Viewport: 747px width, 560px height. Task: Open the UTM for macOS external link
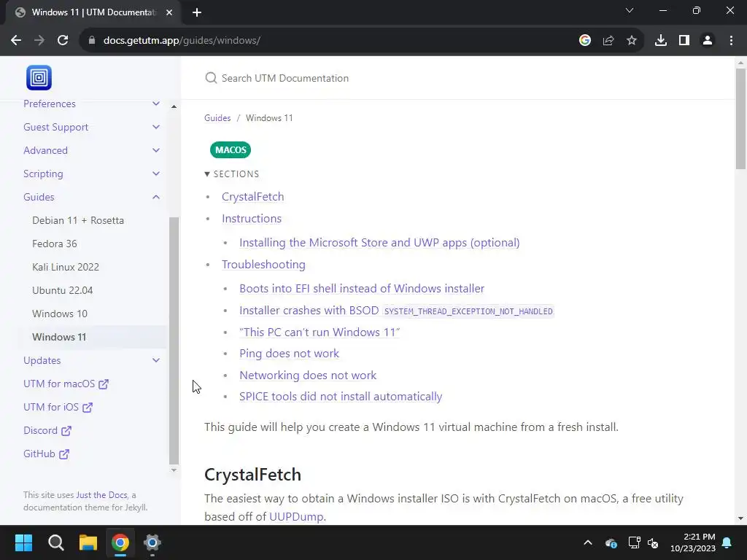pos(66,384)
